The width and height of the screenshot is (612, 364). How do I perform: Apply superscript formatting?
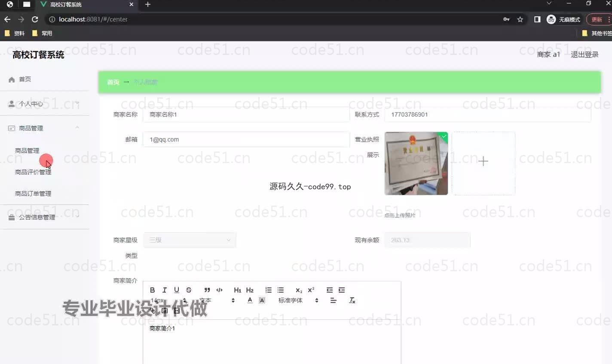pos(311,290)
